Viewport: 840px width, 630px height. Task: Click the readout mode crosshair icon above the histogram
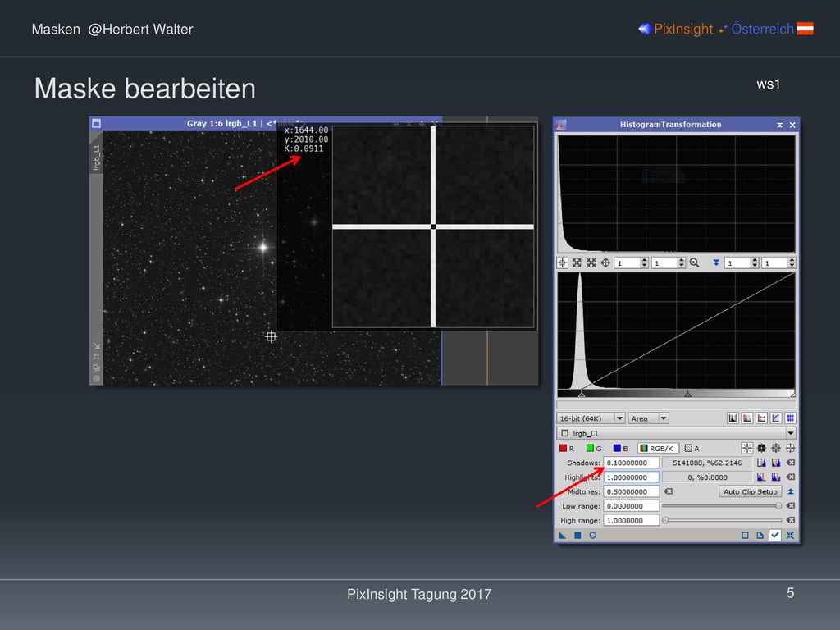pos(563,262)
